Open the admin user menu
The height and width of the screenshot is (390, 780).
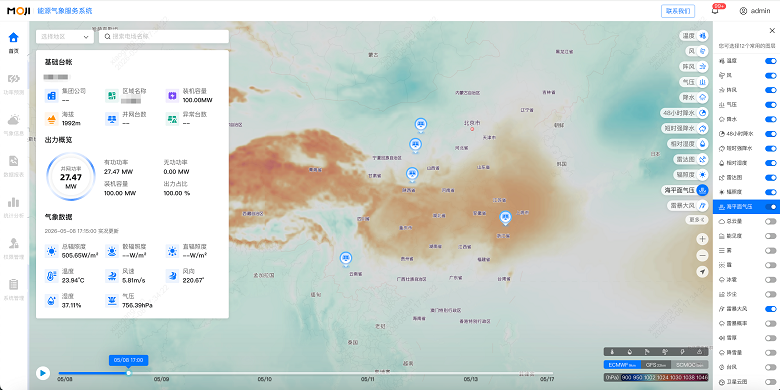pos(755,11)
